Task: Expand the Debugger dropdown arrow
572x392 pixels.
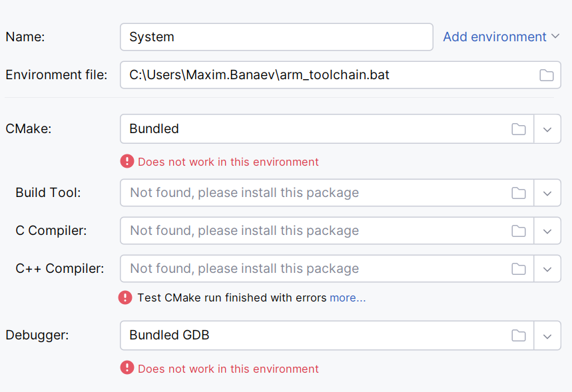Action: (547, 335)
